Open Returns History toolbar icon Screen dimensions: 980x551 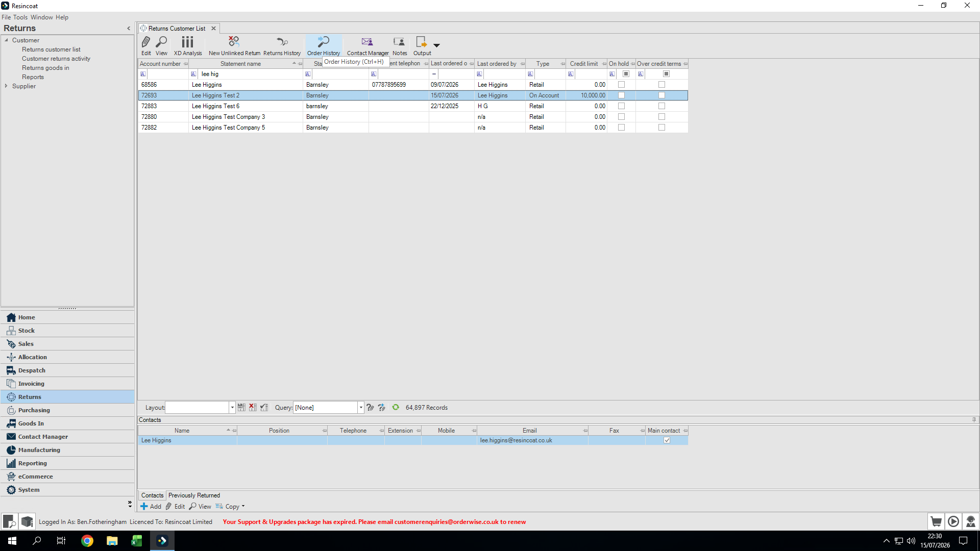point(282,45)
